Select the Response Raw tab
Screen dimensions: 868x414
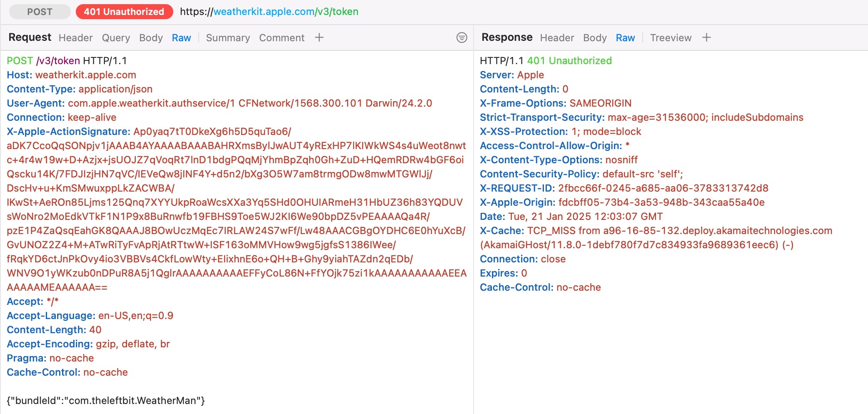pos(626,38)
